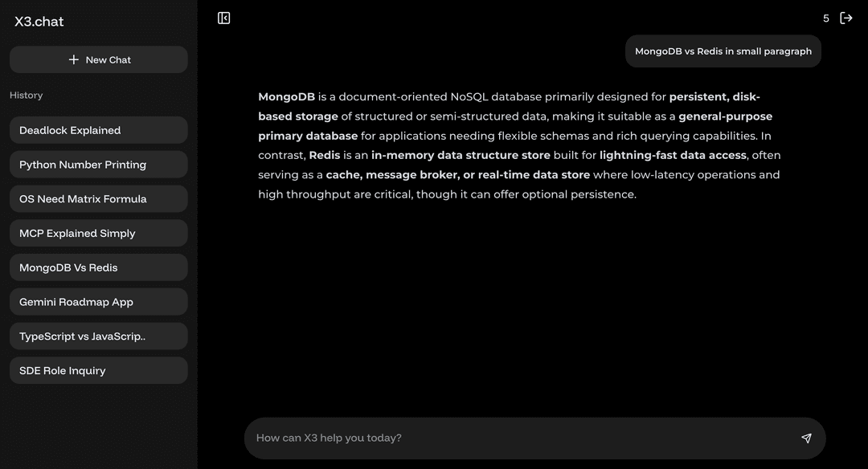Click the plus icon for New Chat
Viewport: 868px width, 469px height.
pyautogui.click(x=74, y=59)
